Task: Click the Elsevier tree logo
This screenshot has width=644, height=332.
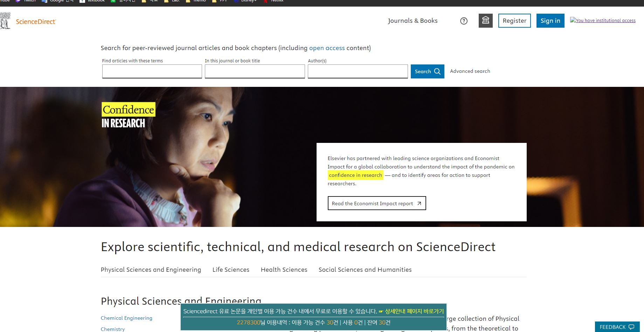Action: pos(5,21)
